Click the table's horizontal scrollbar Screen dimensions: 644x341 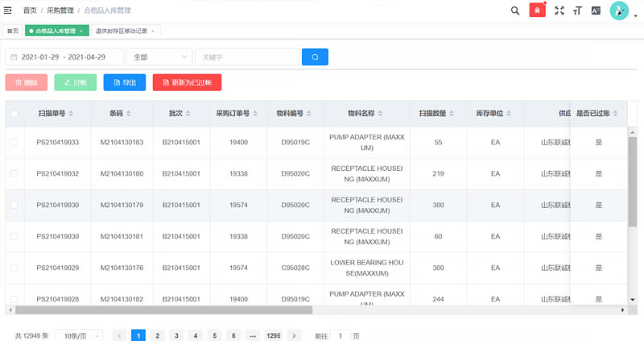coord(161,310)
